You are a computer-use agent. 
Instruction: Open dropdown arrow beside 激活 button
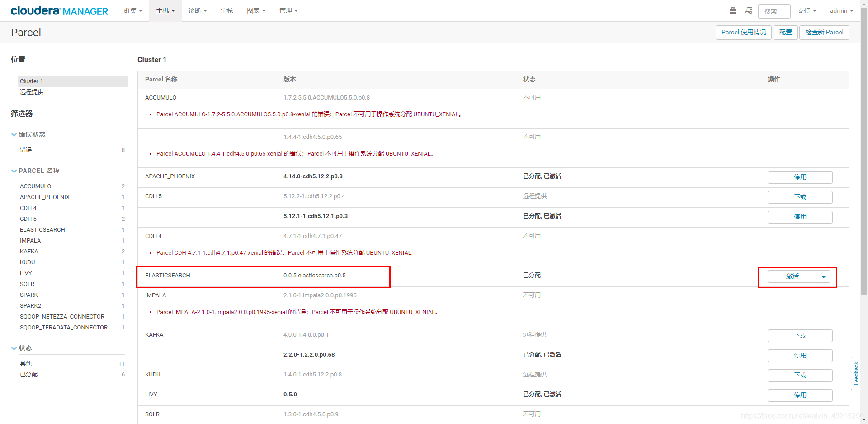(x=824, y=276)
